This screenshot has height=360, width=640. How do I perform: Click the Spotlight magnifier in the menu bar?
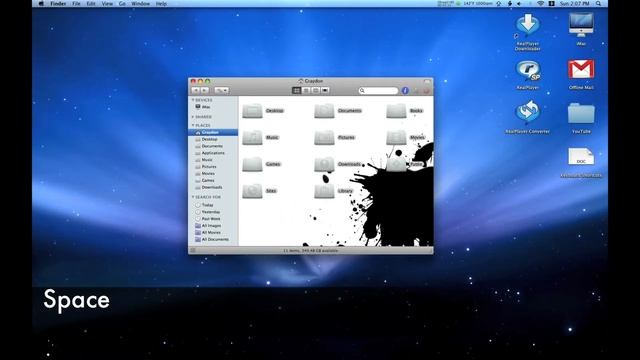598,4
